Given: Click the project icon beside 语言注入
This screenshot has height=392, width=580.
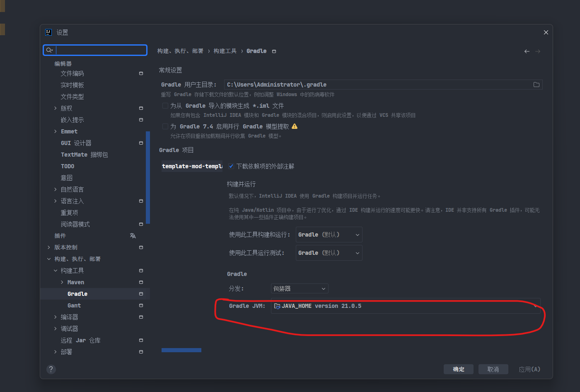Looking at the screenshot, I should 141,201.
